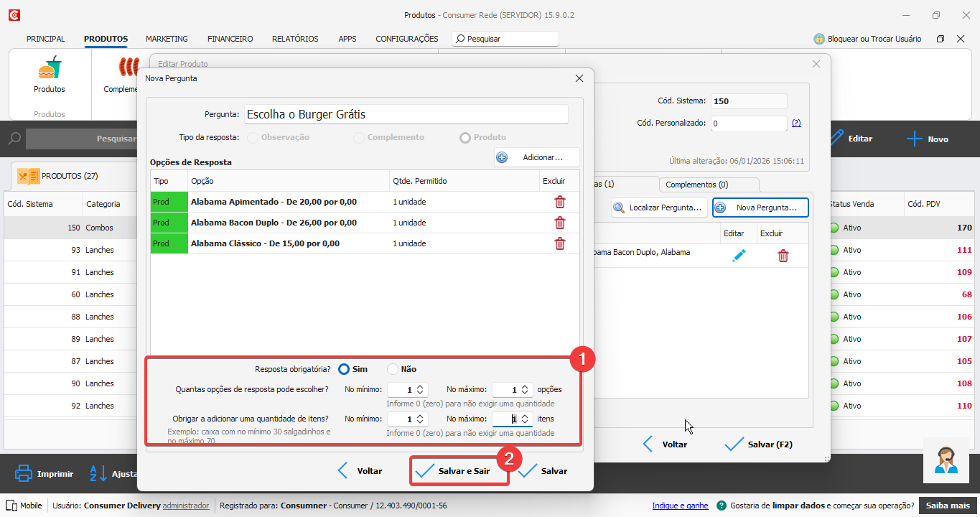The height and width of the screenshot is (517, 980).
Task: Click the Complementos sausage icon
Action: [128, 67]
